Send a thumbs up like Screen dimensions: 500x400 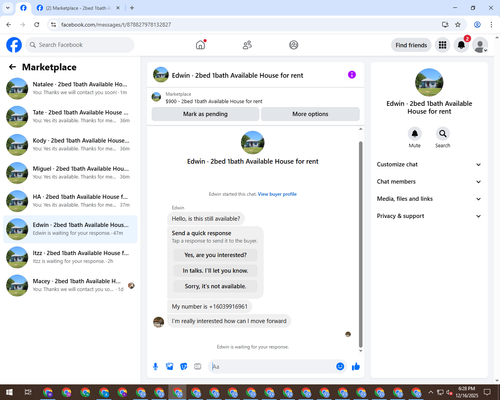(356, 367)
